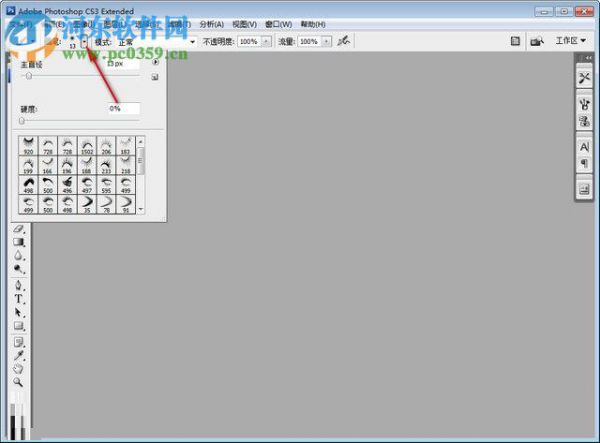Choose eyelash brush preset 1502
Image resolution: width=600 pixels, height=443 pixels.
(x=87, y=146)
